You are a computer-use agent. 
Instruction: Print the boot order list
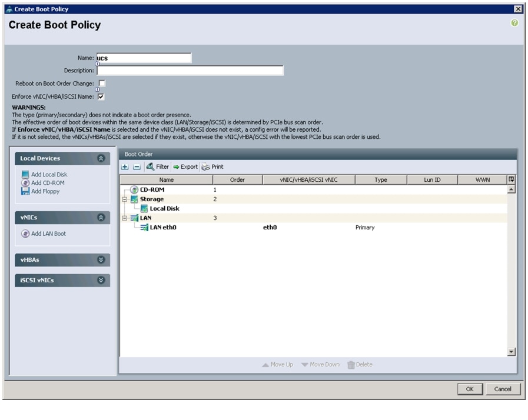click(x=212, y=166)
